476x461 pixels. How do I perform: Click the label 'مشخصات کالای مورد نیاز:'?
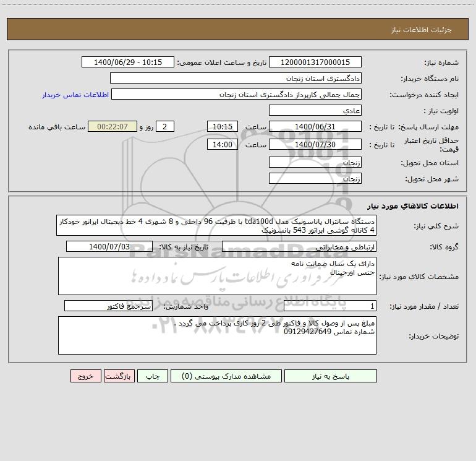pos(419,277)
